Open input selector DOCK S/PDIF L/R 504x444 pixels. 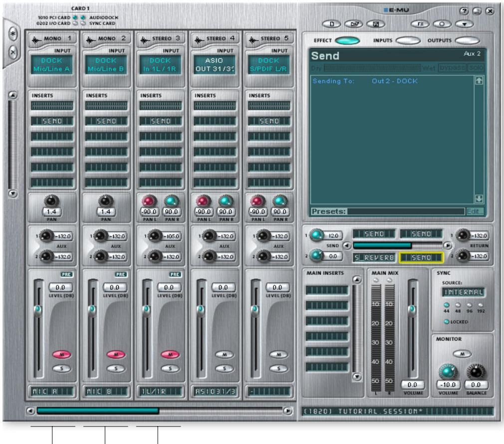tap(269, 64)
